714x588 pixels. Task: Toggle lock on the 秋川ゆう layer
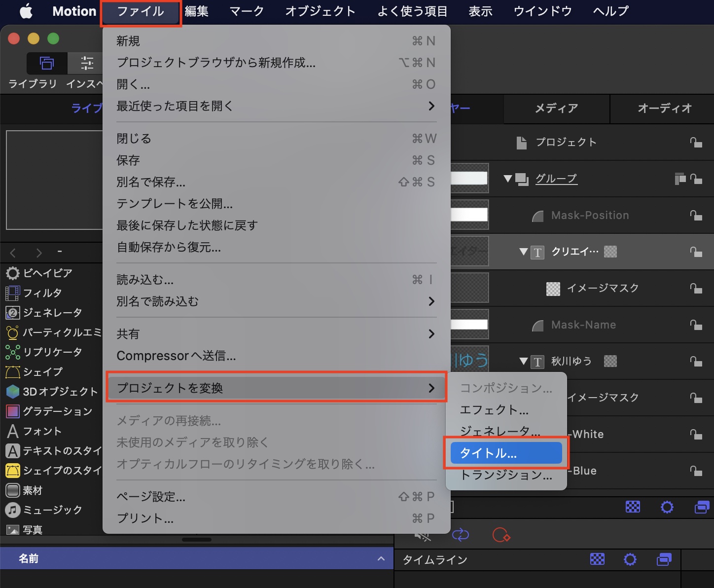[696, 361]
